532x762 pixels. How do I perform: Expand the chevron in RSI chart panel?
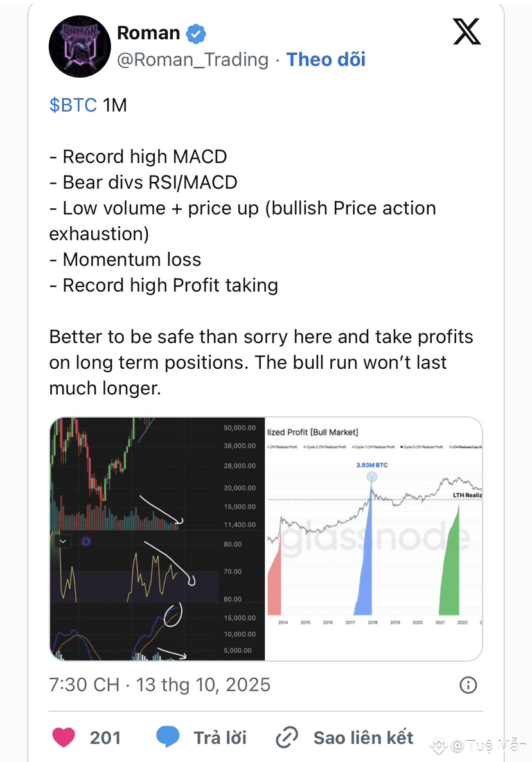[63, 542]
